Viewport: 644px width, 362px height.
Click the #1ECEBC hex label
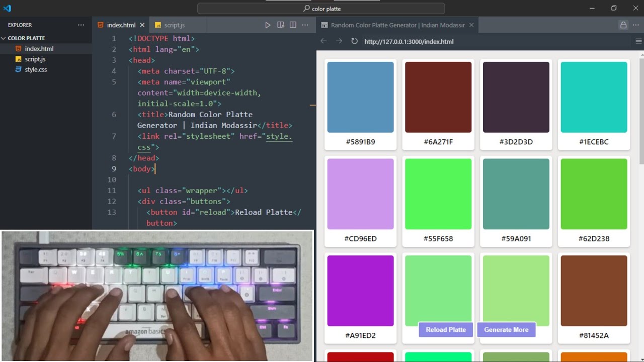pos(594,142)
